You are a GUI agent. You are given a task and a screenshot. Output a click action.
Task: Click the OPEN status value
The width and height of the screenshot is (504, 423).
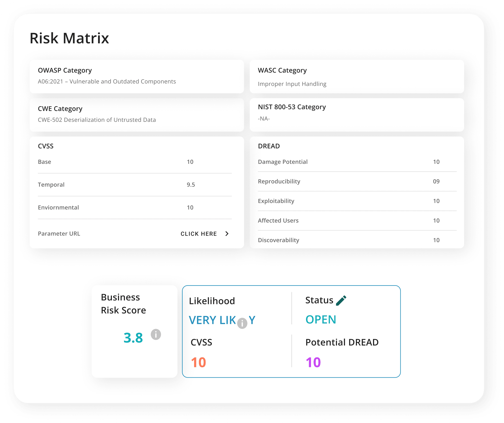pyautogui.click(x=321, y=320)
